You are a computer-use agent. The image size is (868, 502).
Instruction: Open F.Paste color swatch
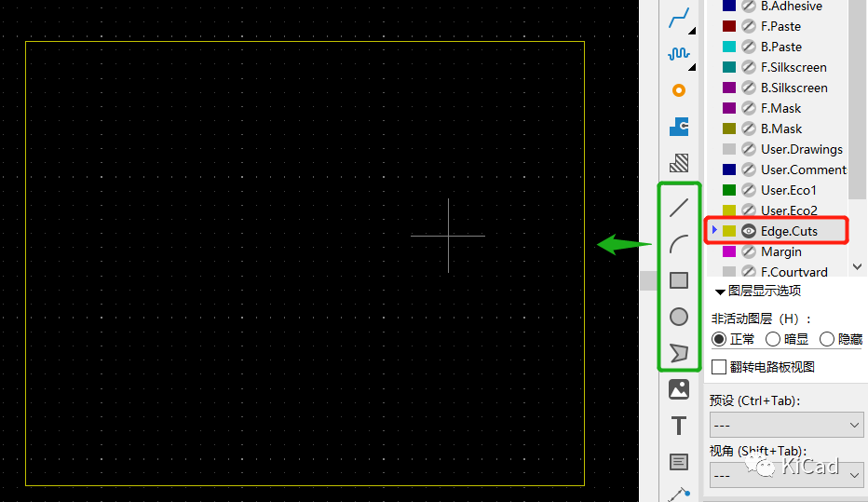pyautogui.click(x=729, y=26)
